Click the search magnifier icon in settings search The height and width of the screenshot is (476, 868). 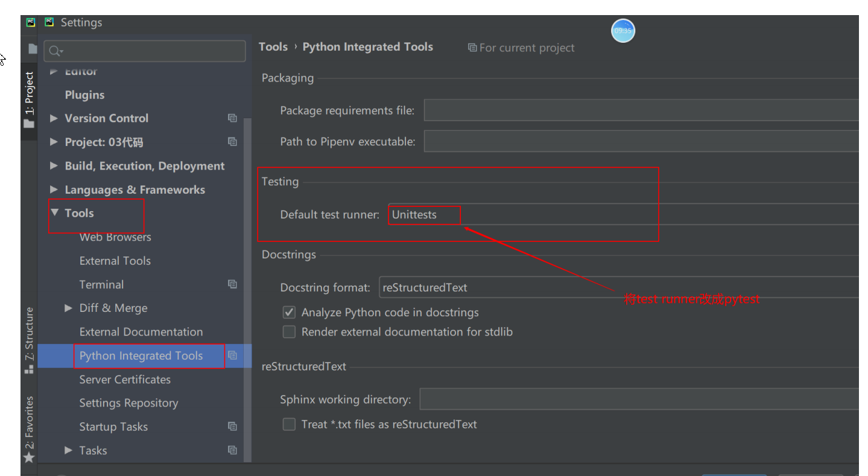[x=55, y=51]
